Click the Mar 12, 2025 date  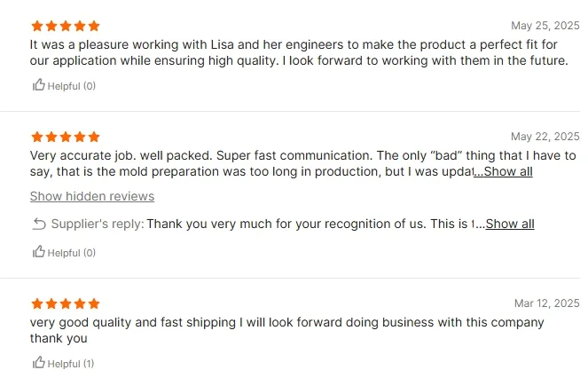pyautogui.click(x=546, y=303)
